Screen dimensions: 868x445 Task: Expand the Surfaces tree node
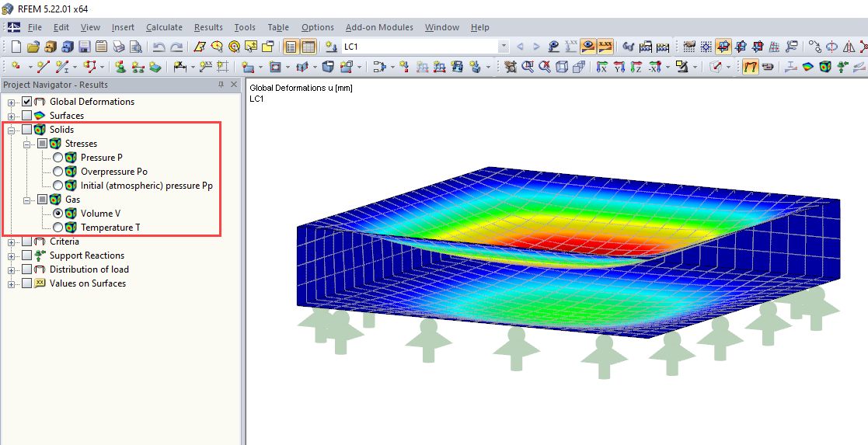point(11,116)
